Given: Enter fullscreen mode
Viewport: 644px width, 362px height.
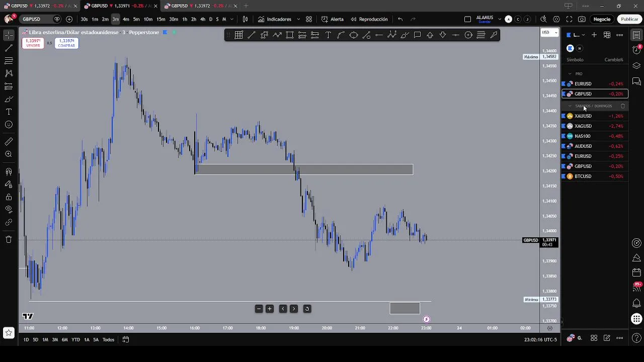Looking at the screenshot, I should point(569,19).
